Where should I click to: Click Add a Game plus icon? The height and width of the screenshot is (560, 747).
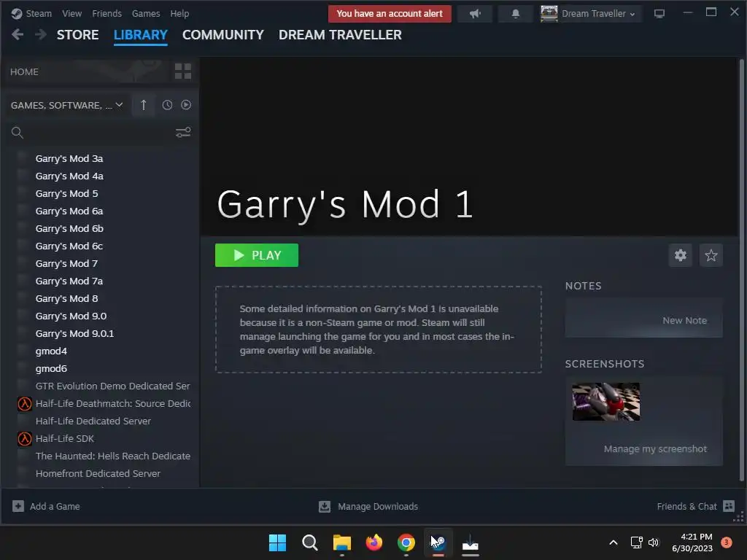coord(18,506)
